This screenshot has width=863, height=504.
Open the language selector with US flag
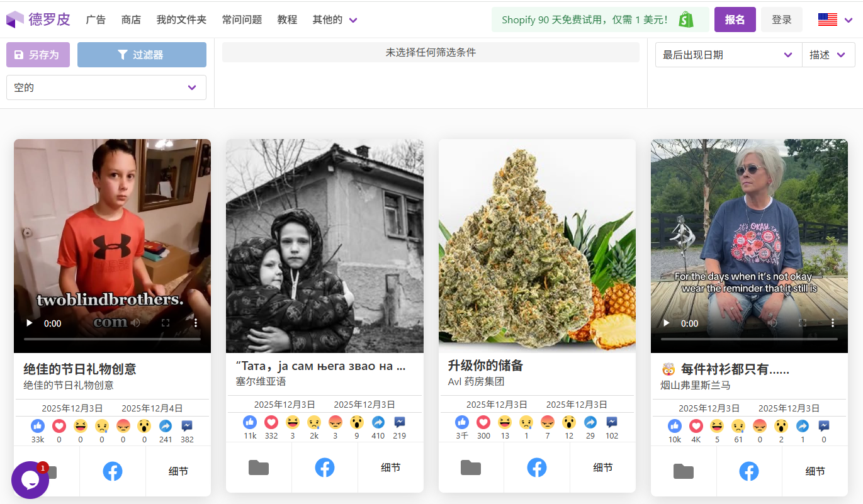(x=835, y=20)
